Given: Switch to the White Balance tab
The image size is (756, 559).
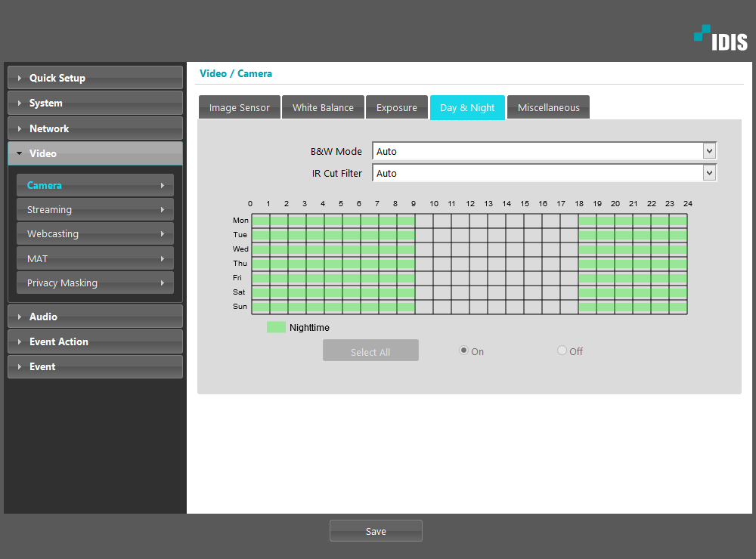Looking at the screenshot, I should [x=323, y=107].
